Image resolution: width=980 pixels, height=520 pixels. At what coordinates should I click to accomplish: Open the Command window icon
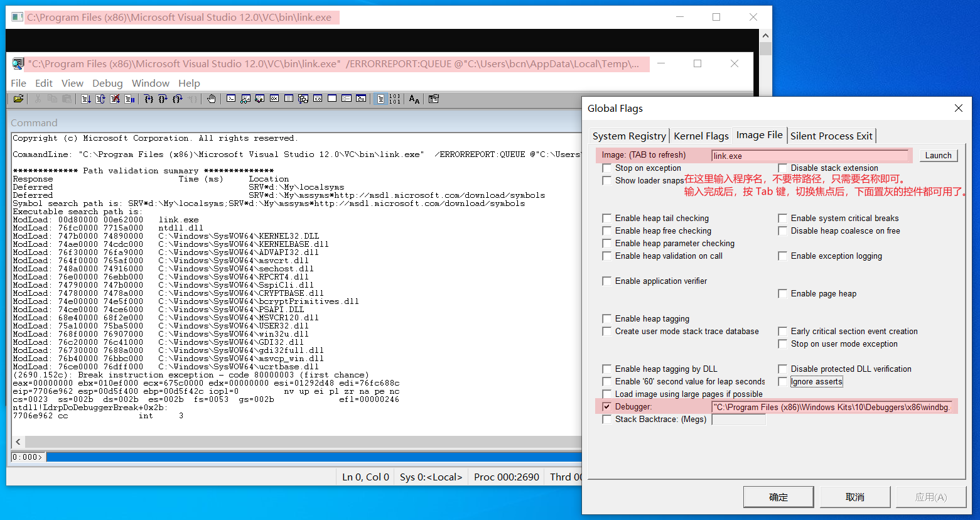pos(230,99)
